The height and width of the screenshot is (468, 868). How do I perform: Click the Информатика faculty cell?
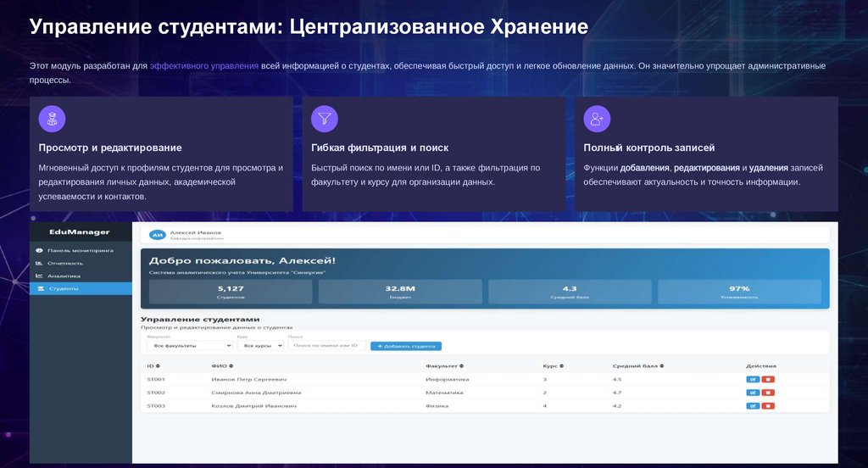click(x=448, y=379)
